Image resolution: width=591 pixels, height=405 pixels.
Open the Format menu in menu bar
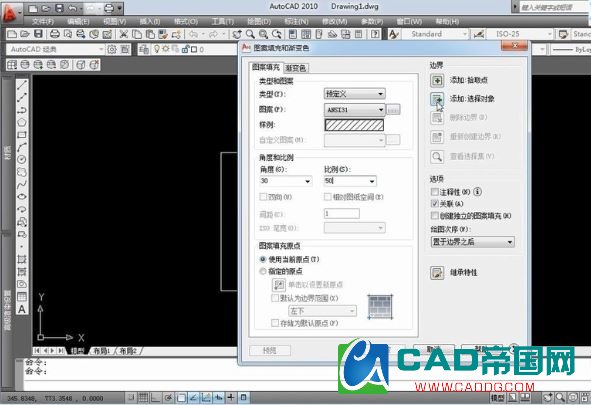[x=186, y=21]
